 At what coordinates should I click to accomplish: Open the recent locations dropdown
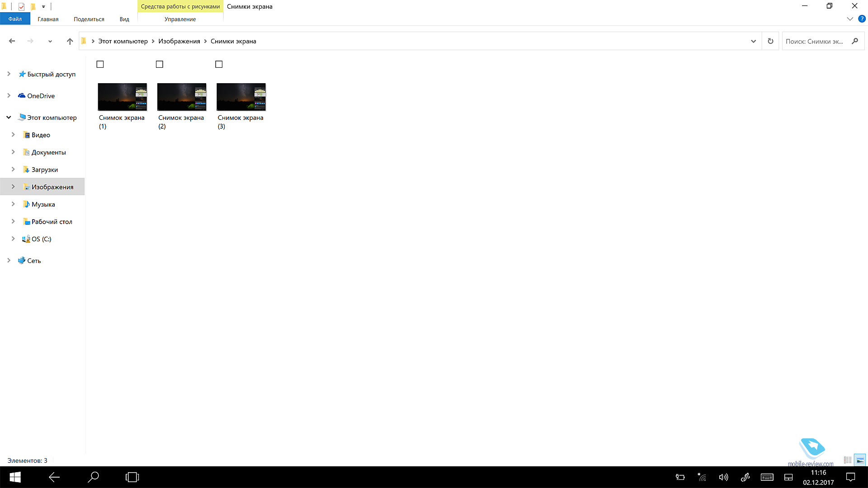(50, 41)
